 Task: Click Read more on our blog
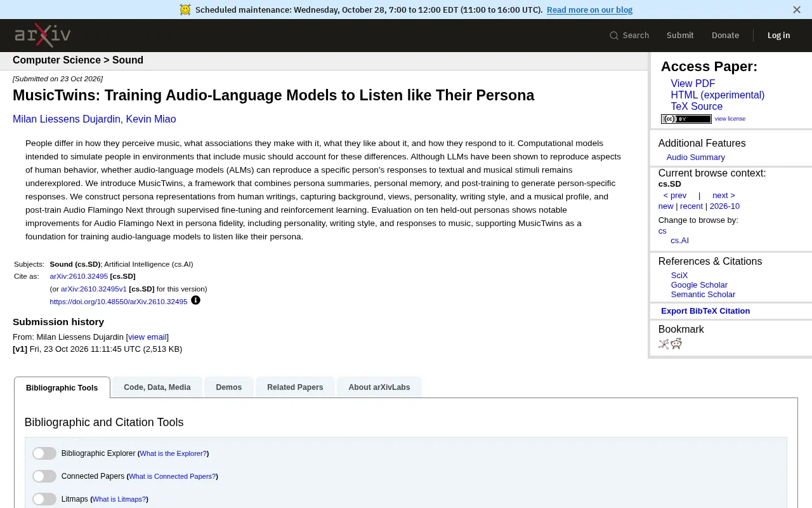pos(589,10)
